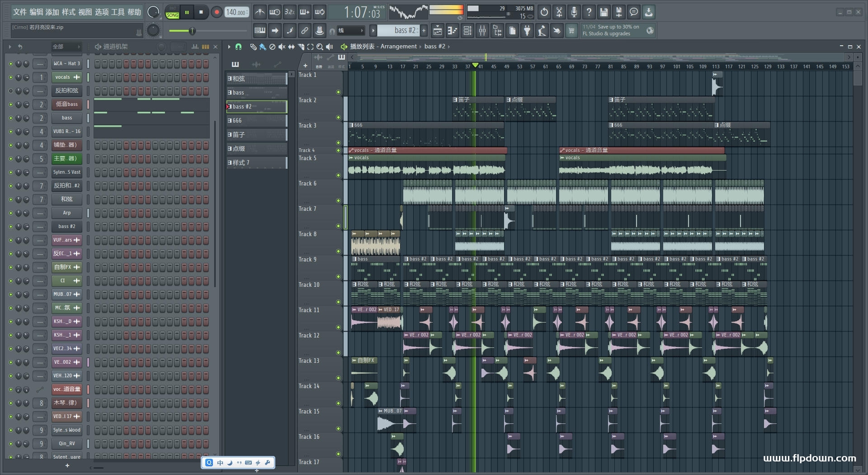This screenshot has width=868, height=475.
Task: Mute the vocals channel via its green LED
Action: pos(11,77)
